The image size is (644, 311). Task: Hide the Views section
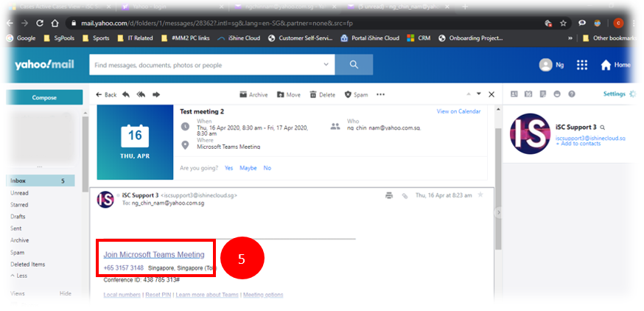click(x=66, y=293)
